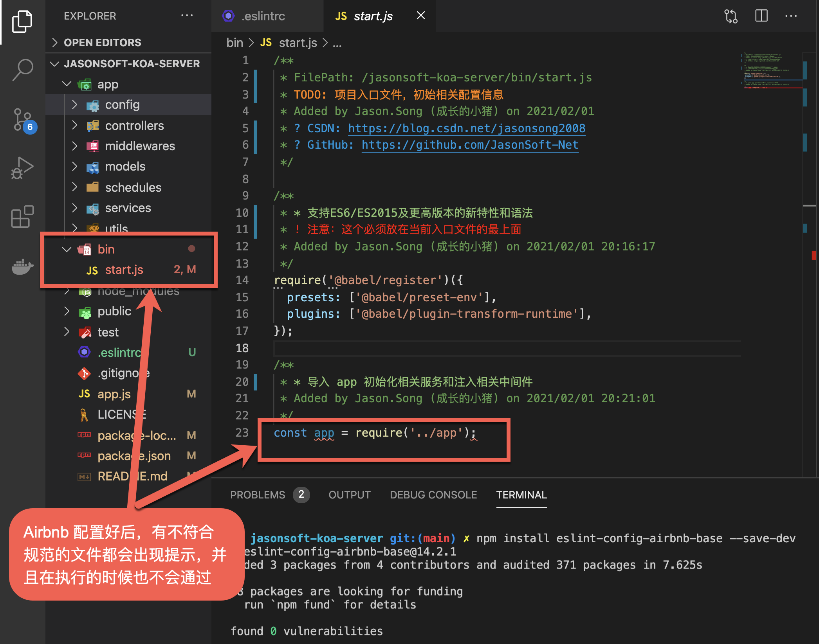Open the Extensions view icon
The image size is (819, 644).
click(22, 216)
